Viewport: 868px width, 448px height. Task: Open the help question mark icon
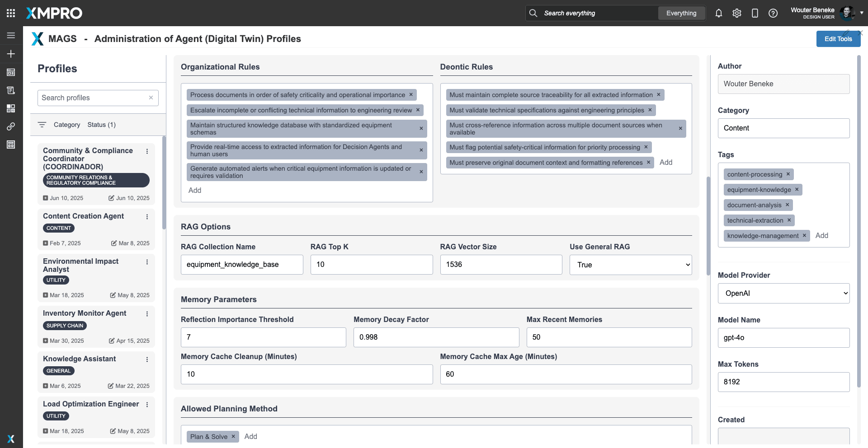click(x=773, y=13)
